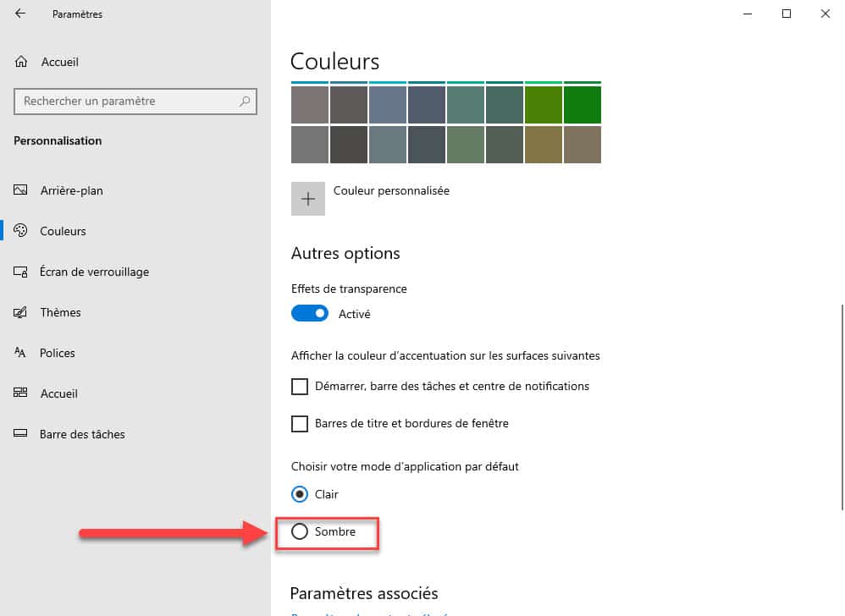This screenshot has height=616, width=845.
Task: Maximize the Paramètres window
Action: tap(787, 14)
